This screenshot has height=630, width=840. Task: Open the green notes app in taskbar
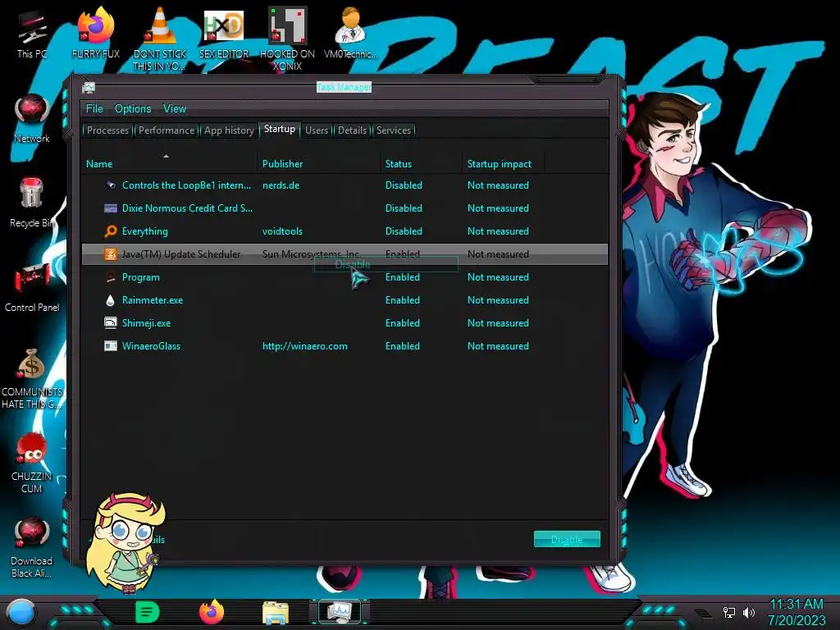148,612
